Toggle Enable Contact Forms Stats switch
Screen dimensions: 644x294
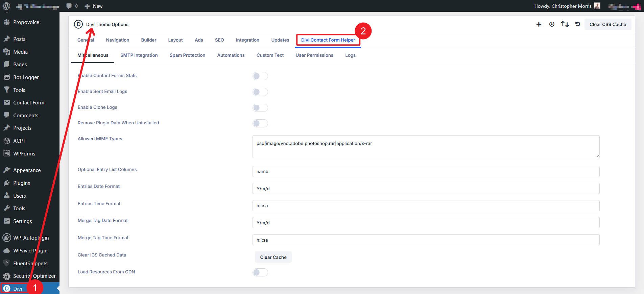(x=260, y=76)
